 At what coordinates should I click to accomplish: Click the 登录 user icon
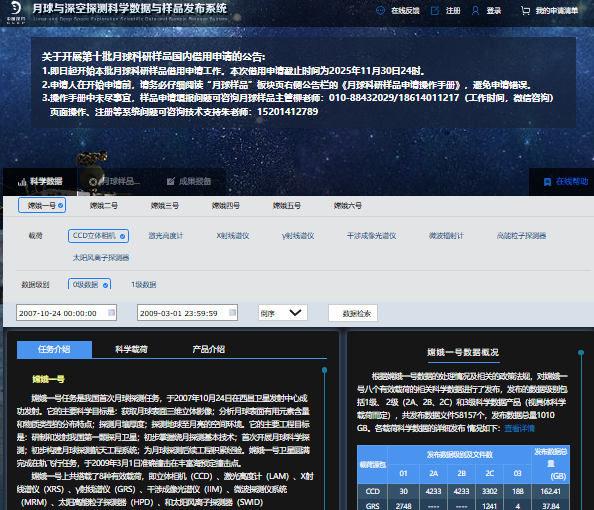tap(475, 11)
